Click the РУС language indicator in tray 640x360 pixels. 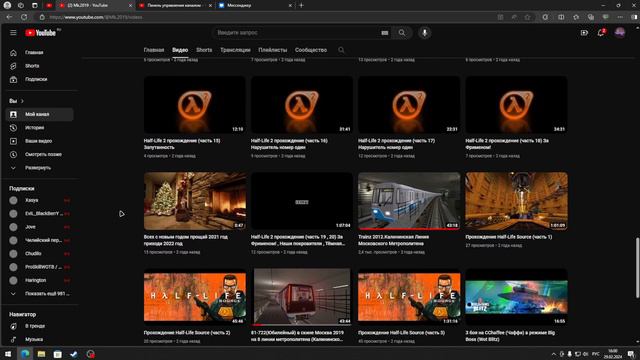click(596, 354)
